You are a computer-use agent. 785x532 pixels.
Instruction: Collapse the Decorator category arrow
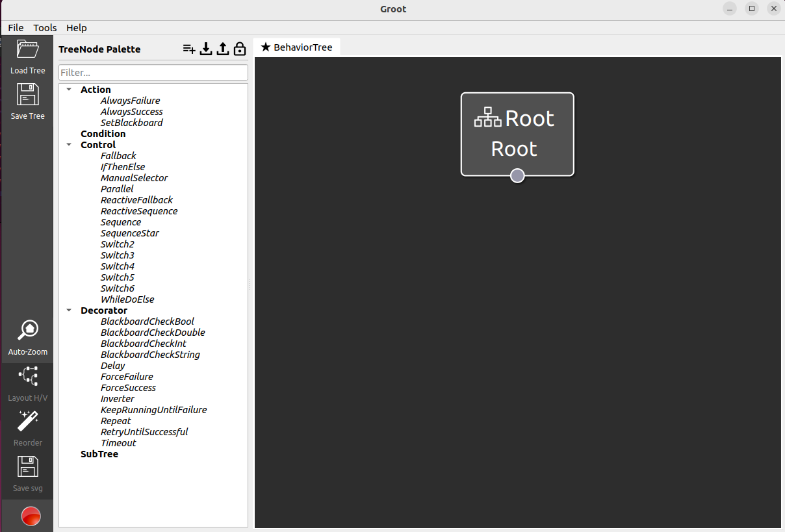tap(69, 310)
